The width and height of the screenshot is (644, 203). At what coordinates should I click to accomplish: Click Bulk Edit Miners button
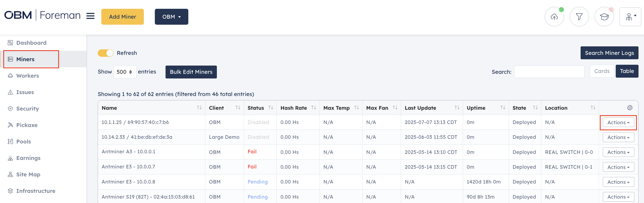click(x=191, y=72)
